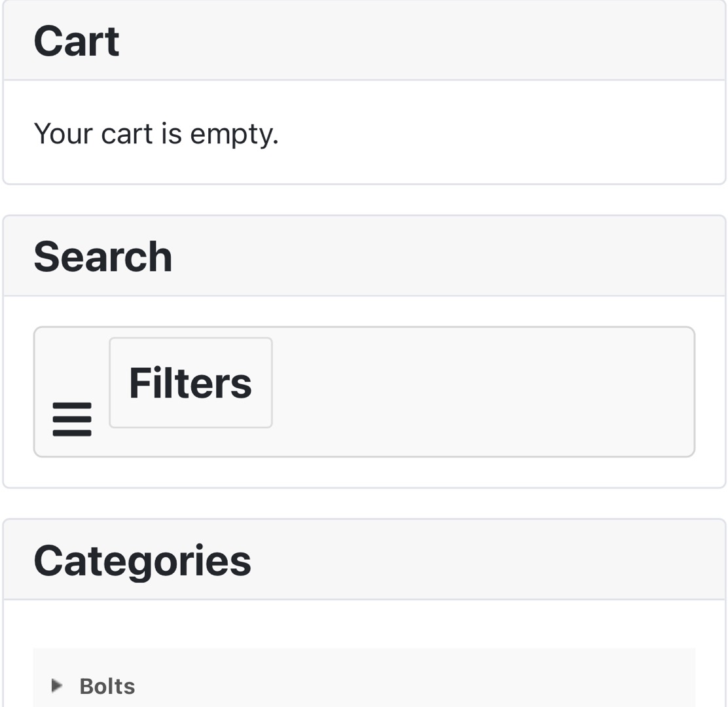Click the "Your cart is empty." message
Screen dimensions: 728x707
156,134
